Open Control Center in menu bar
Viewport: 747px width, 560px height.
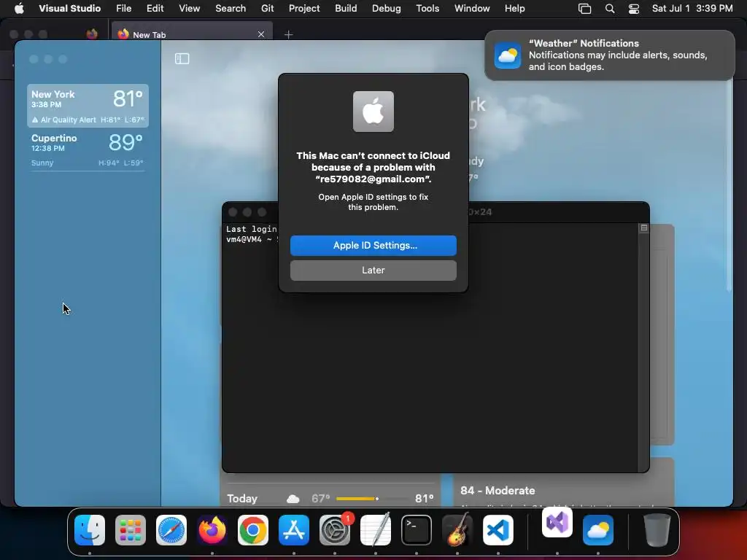[x=634, y=9]
